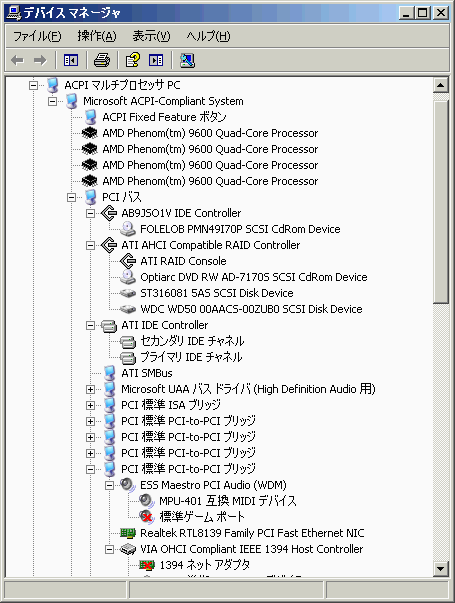The height and width of the screenshot is (603, 455).
Task: Click the Print toolbar icon
Action: tap(102, 60)
